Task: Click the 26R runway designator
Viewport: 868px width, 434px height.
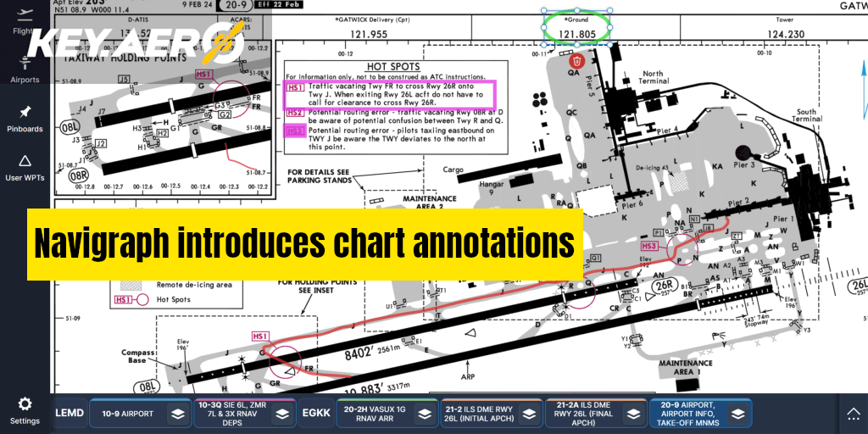Action: 663,287
